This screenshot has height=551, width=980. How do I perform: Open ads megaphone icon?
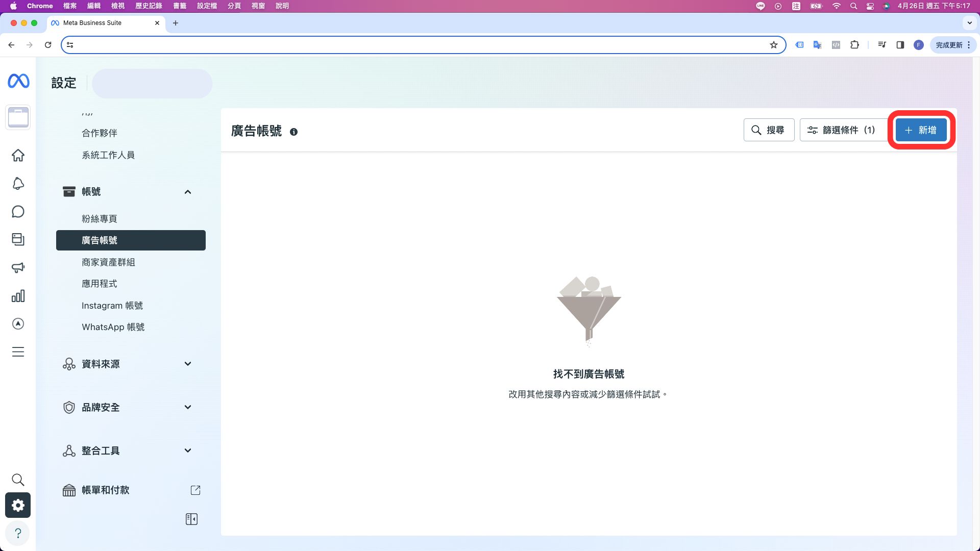click(x=18, y=267)
